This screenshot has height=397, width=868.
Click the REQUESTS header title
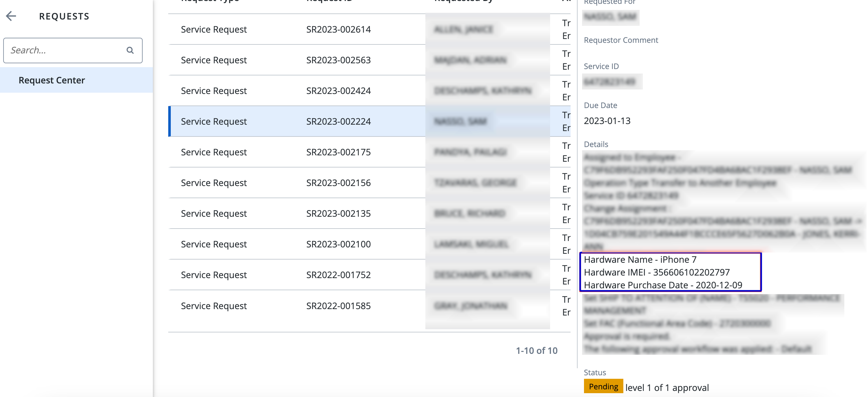click(64, 16)
